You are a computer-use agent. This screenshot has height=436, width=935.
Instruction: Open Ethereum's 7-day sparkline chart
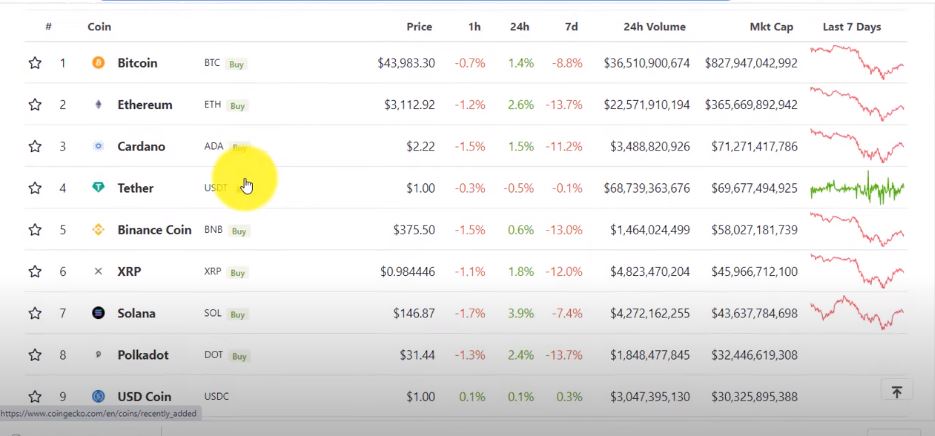857,104
